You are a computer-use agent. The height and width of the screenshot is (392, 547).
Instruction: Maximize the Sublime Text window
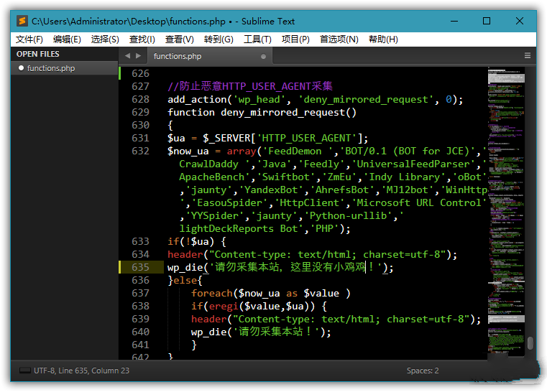point(487,22)
